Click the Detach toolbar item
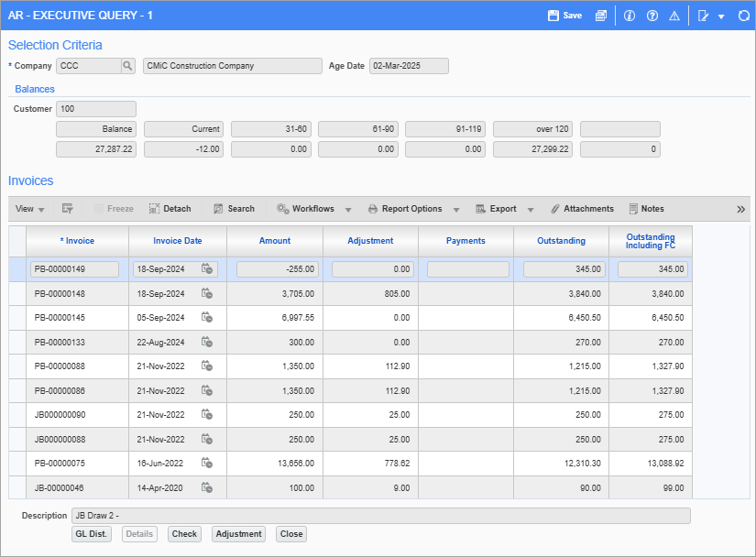 pos(170,209)
